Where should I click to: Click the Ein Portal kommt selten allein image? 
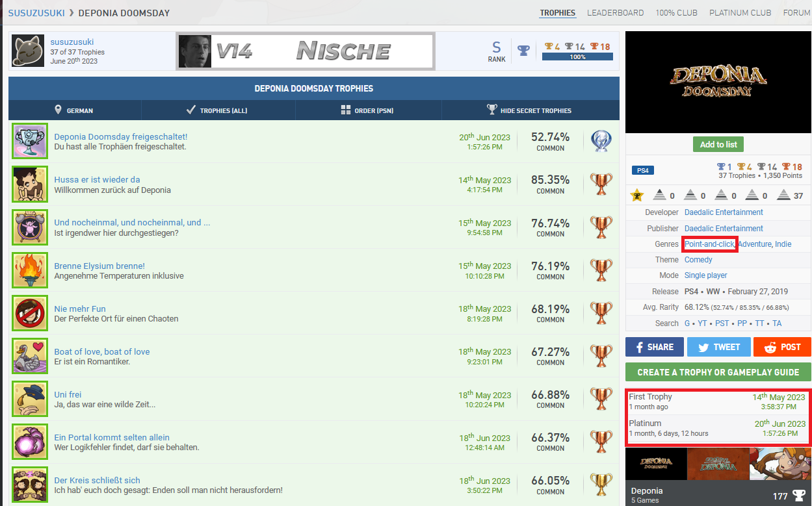30,442
